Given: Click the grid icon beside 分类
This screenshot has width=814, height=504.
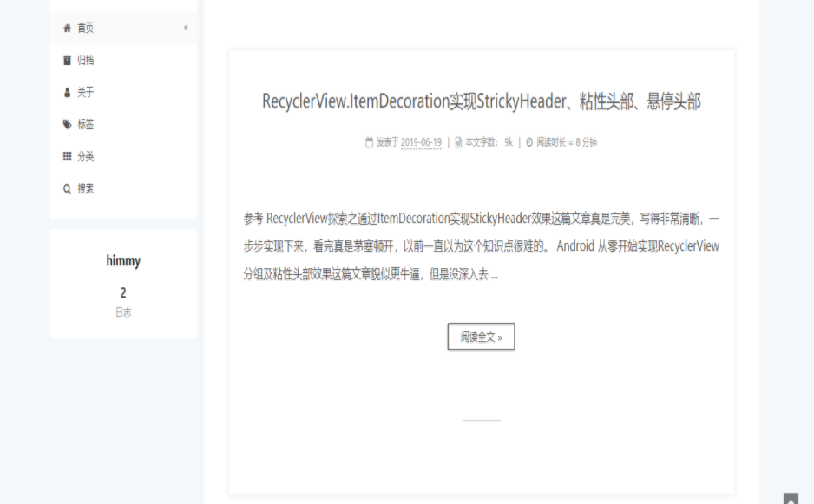Looking at the screenshot, I should (66, 155).
